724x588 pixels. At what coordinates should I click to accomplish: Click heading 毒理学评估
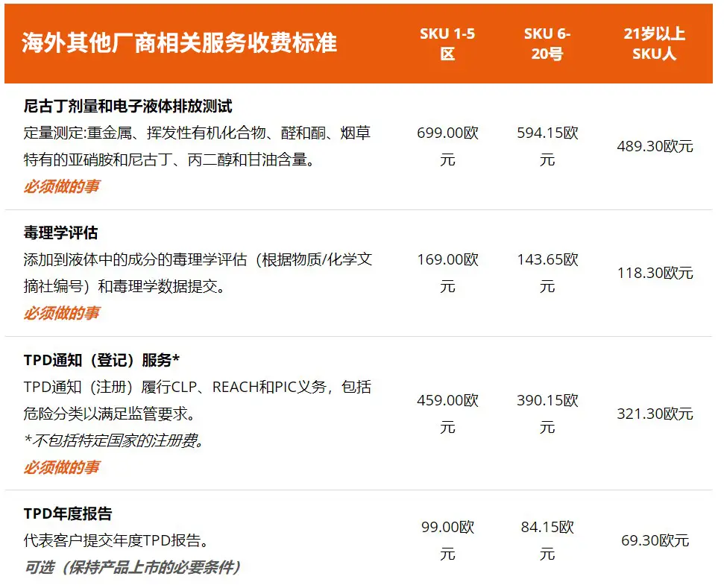coord(60,233)
